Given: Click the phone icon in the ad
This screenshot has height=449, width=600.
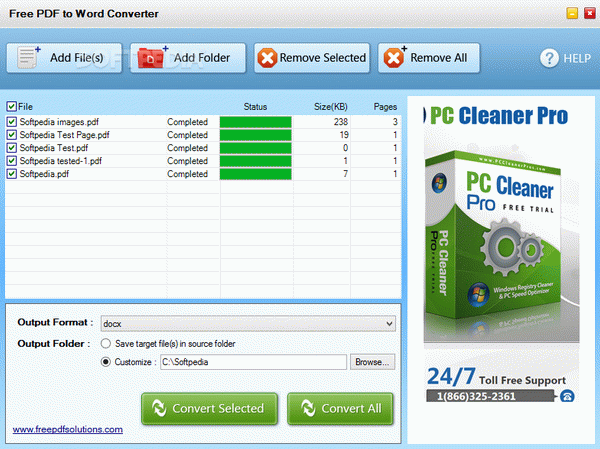Looking at the screenshot, I should [567, 396].
